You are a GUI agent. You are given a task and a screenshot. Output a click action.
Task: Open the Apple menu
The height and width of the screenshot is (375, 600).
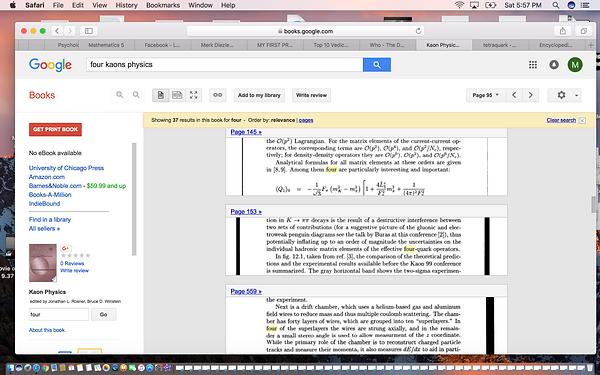coord(13,5)
